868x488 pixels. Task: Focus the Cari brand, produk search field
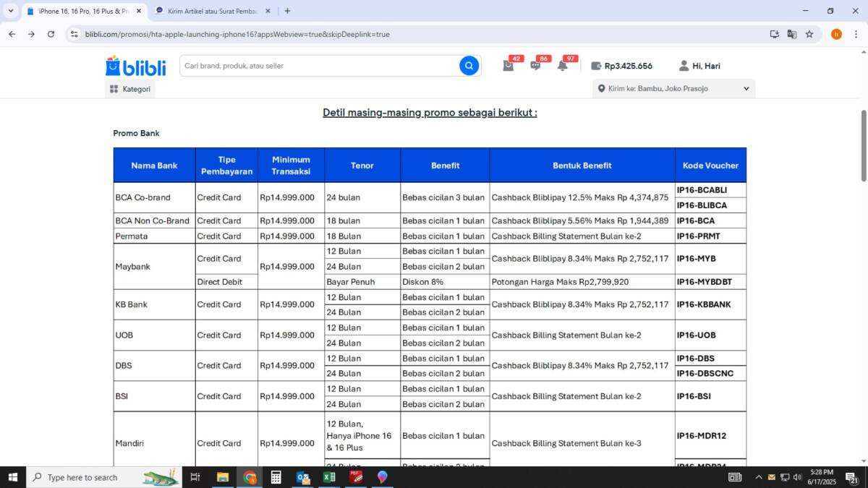318,66
